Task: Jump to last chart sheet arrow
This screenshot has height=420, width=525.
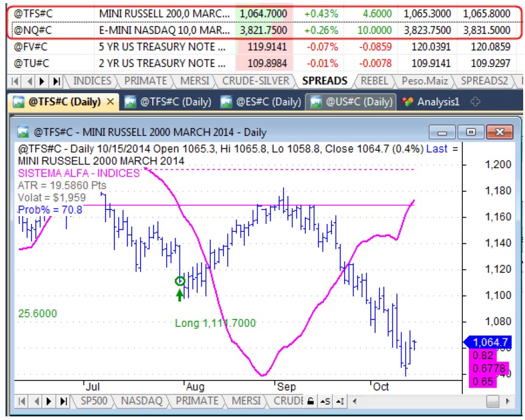Action: point(63,401)
